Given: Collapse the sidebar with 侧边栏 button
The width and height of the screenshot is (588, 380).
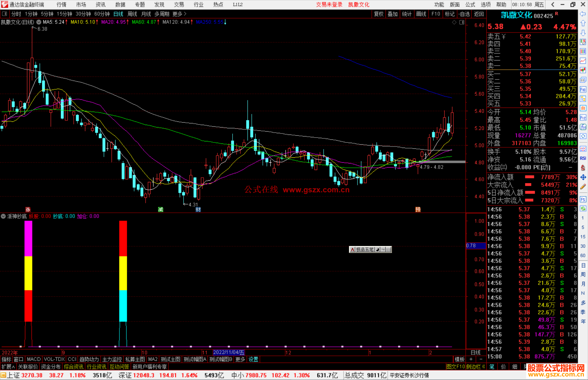Looking at the screenshot, I should point(475,367).
